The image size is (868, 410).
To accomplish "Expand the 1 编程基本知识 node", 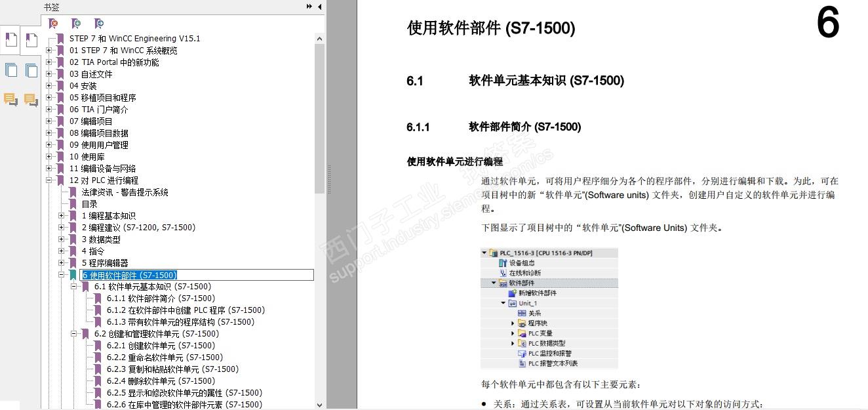I will [61, 216].
